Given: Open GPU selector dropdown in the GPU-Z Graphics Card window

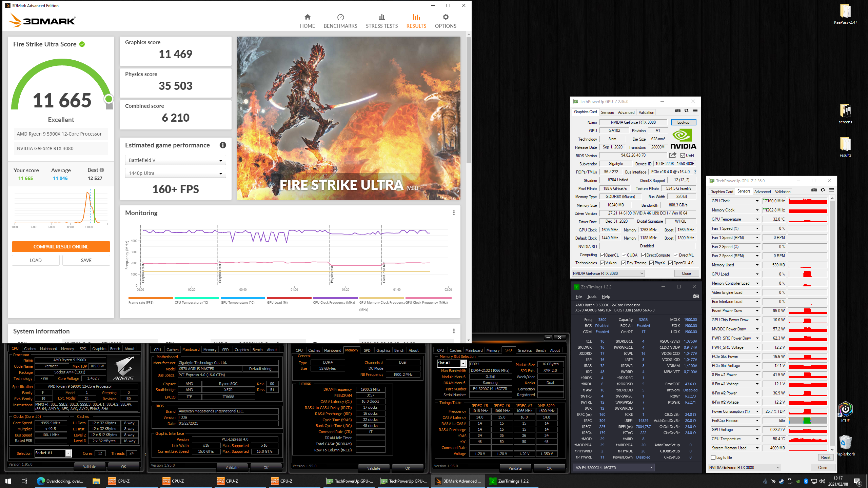Looking at the screenshot, I should click(608, 273).
